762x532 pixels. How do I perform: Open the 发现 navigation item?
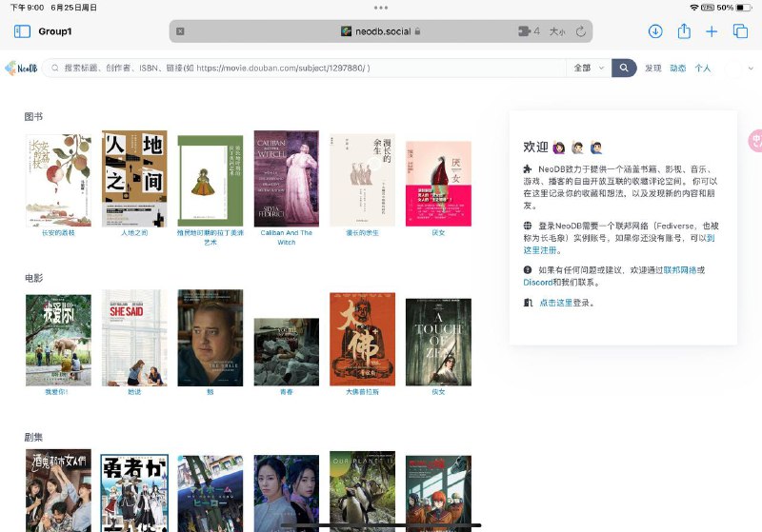[652, 69]
